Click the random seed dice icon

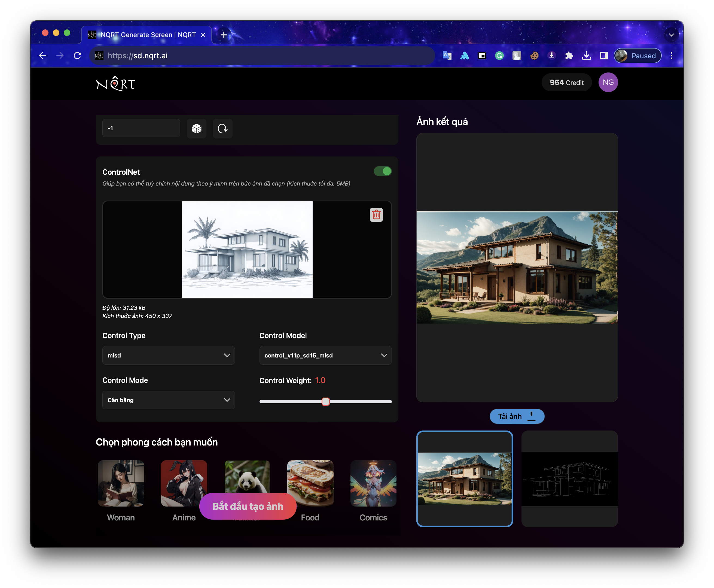click(x=196, y=128)
